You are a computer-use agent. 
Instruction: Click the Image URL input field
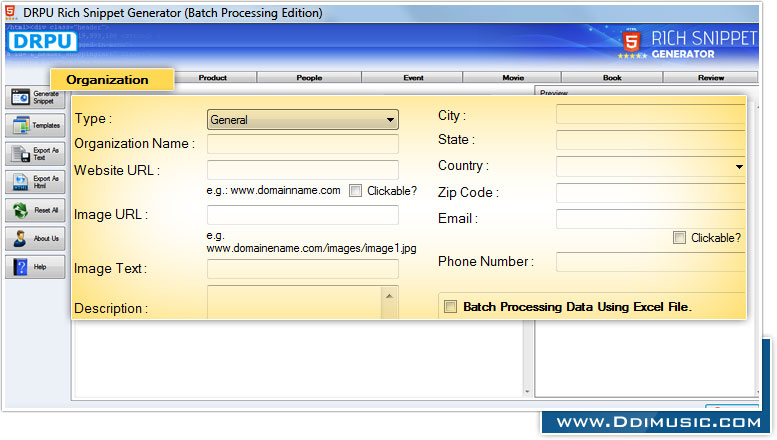click(x=303, y=215)
